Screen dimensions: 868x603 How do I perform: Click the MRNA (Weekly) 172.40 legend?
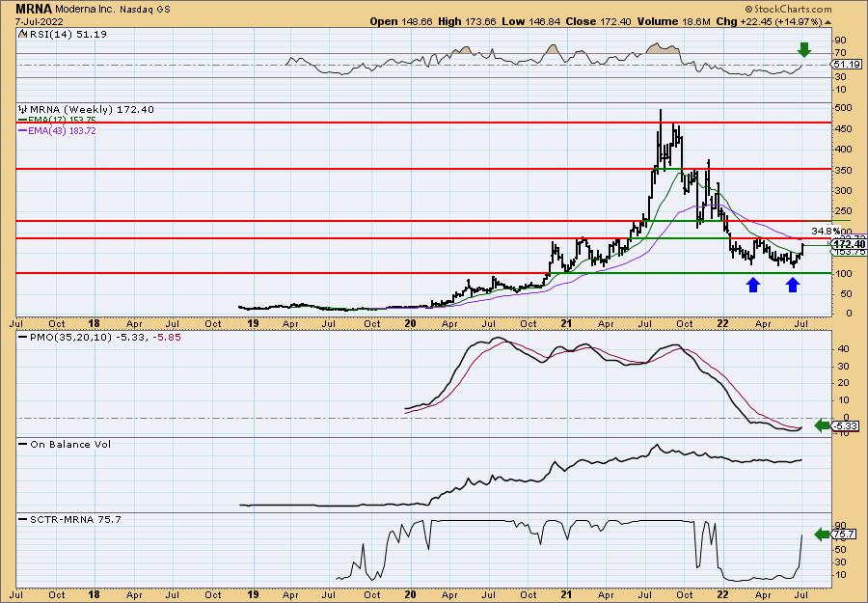pyautogui.click(x=92, y=110)
